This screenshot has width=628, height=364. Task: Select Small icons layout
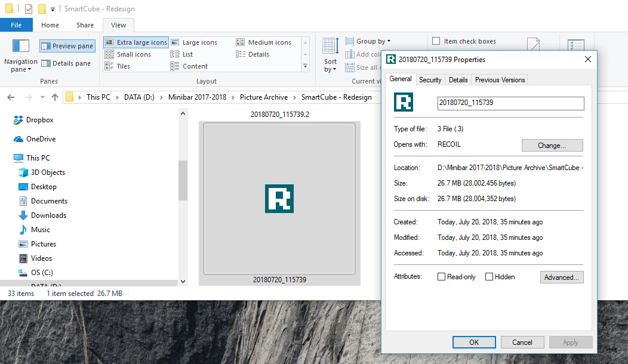(128, 54)
